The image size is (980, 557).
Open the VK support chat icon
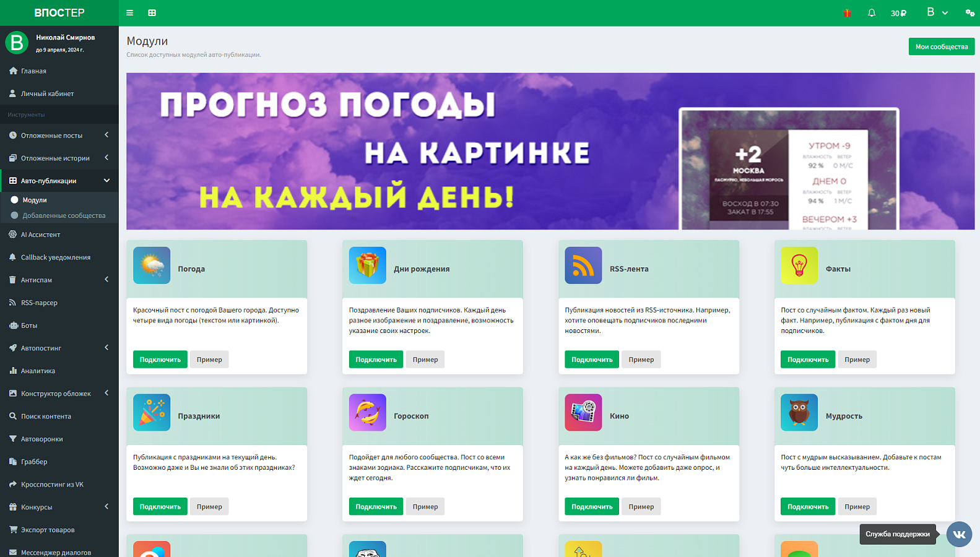pos(960,534)
